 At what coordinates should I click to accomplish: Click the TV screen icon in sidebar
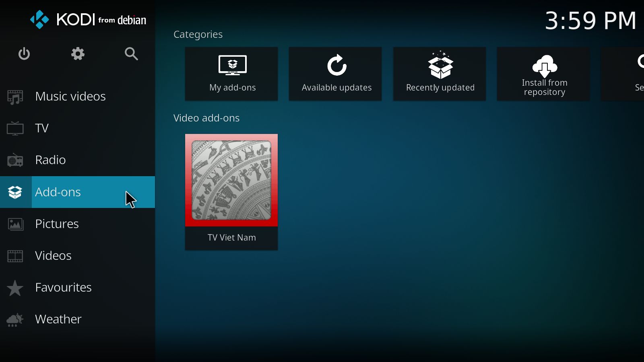15,129
